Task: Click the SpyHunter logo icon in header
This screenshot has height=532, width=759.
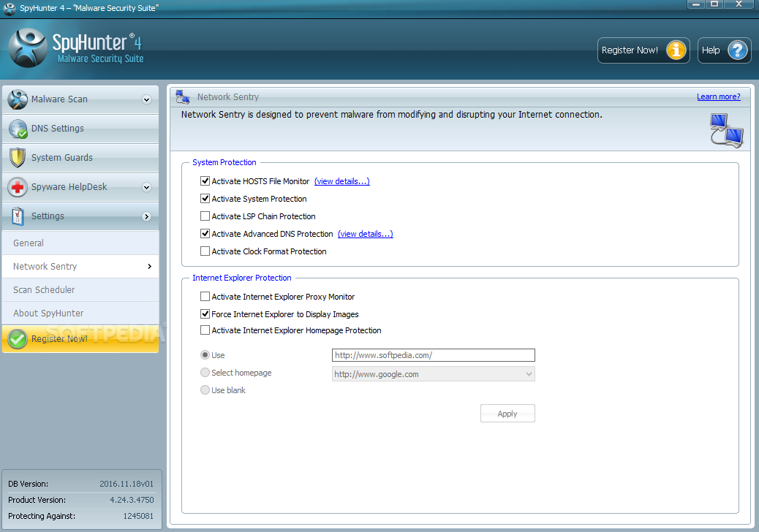Action: tap(28, 48)
